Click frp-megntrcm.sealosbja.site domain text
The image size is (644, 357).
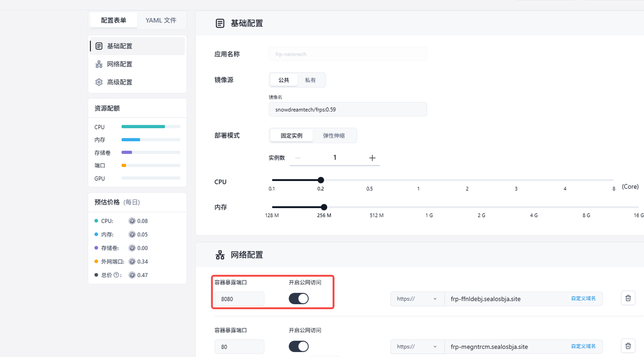tap(490, 346)
